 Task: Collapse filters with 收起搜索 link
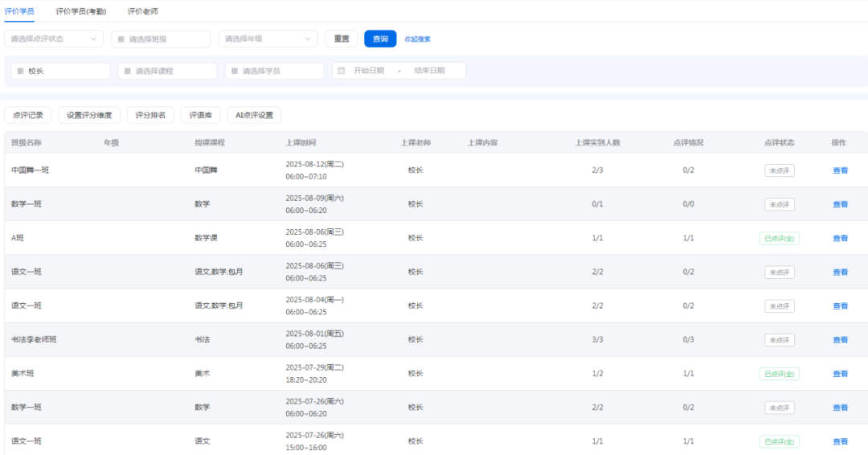pos(417,39)
